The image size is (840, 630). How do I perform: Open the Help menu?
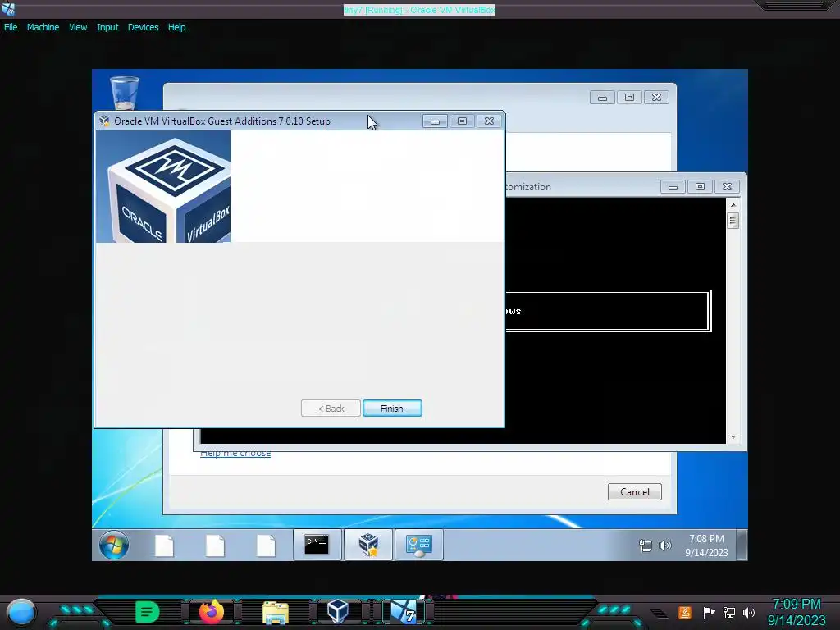(177, 27)
